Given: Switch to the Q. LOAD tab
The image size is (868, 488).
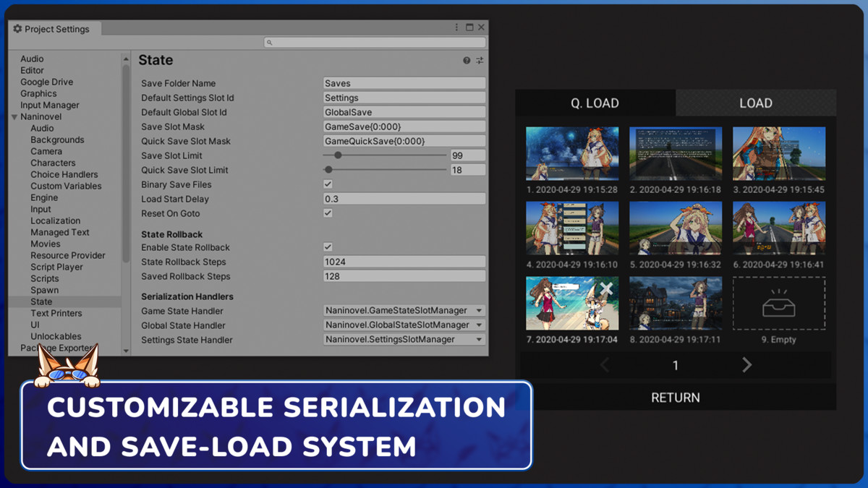Looking at the screenshot, I should coord(595,103).
